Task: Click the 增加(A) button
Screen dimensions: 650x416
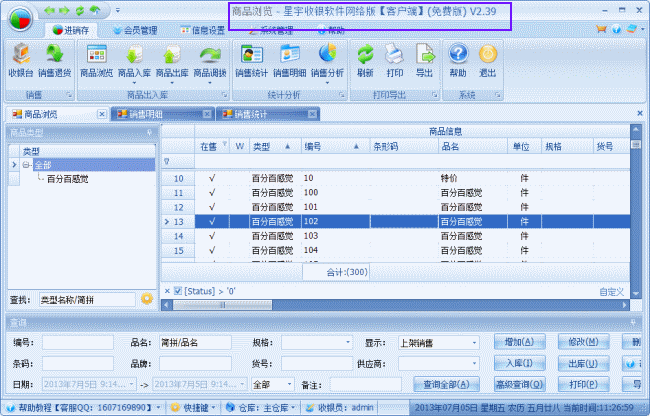Action: coord(519,342)
